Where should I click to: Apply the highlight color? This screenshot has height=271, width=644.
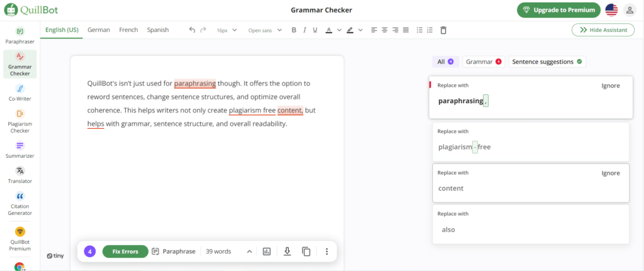coord(350,30)
